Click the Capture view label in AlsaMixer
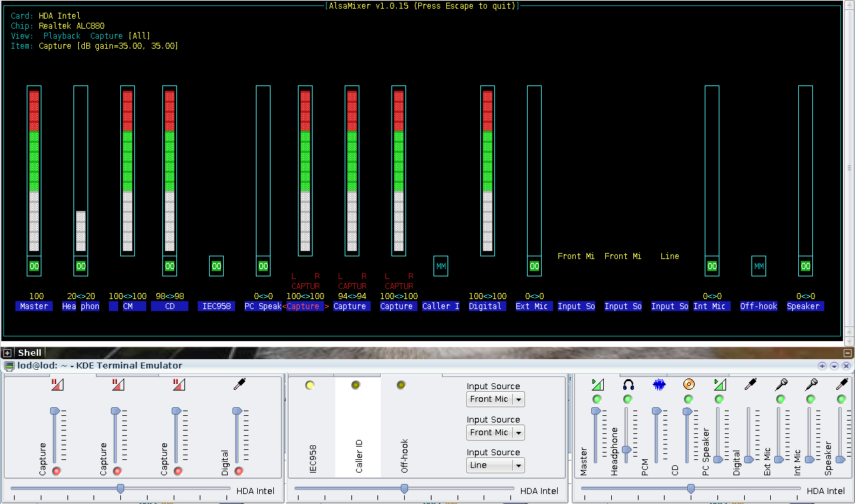855x504 pixels. (106, 36)
